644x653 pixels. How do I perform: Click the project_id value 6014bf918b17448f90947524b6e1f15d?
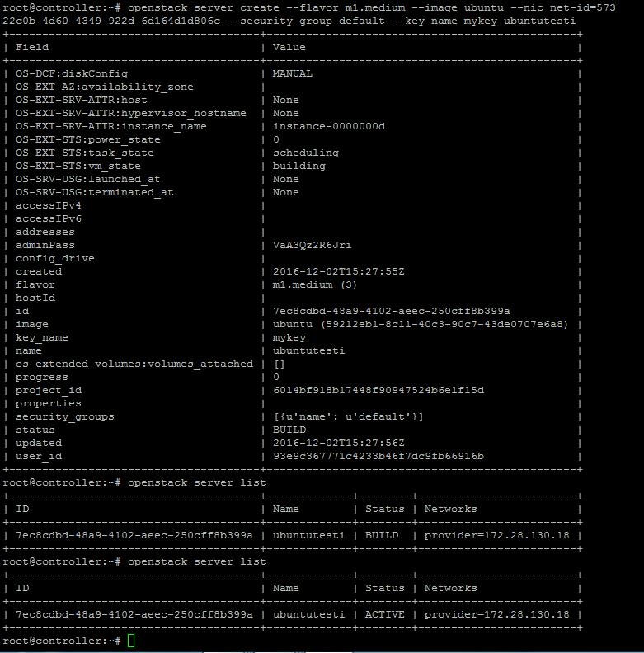point(378,390)
